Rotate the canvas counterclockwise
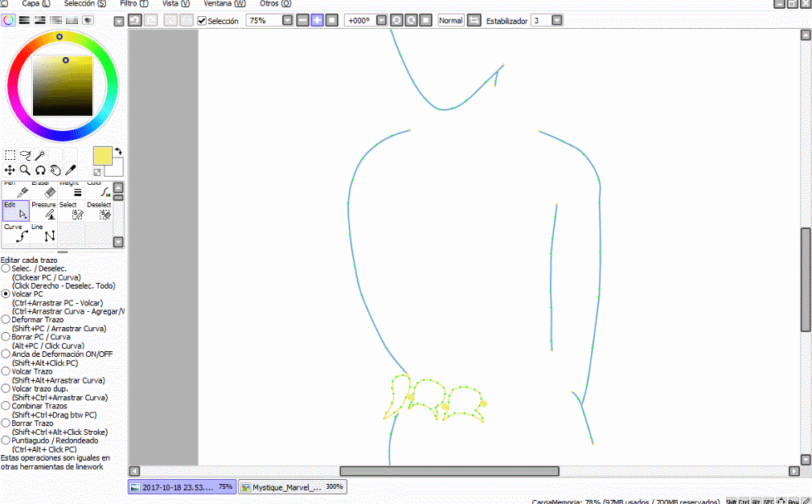 [x=396, y=20]
